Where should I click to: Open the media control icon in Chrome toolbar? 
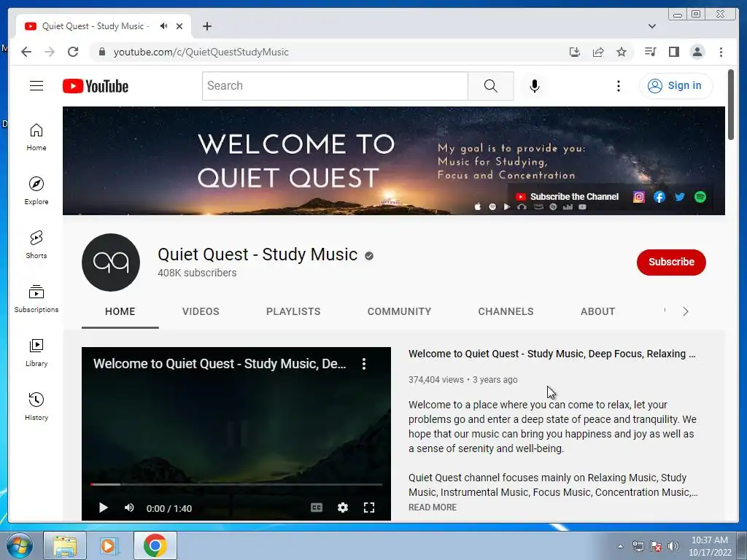650,52
